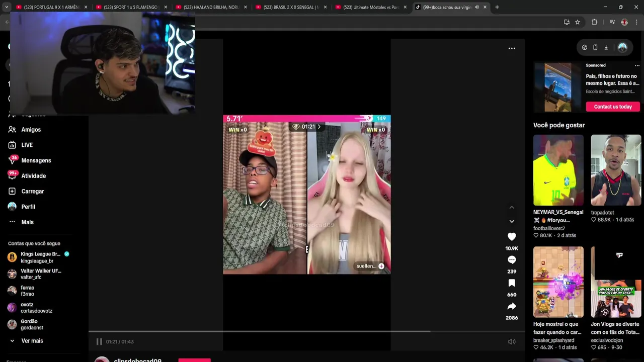Viewport: 644px width, 362px height.
Task: Click the compass icon in top bar
Action: pos(584,47)
